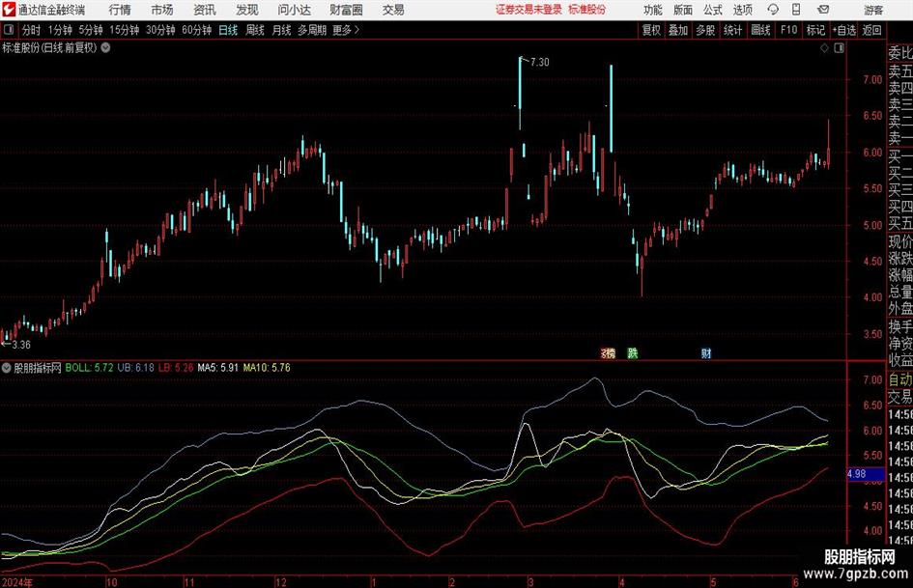Switch to 月线 monthly period

[x=281, y=30]
